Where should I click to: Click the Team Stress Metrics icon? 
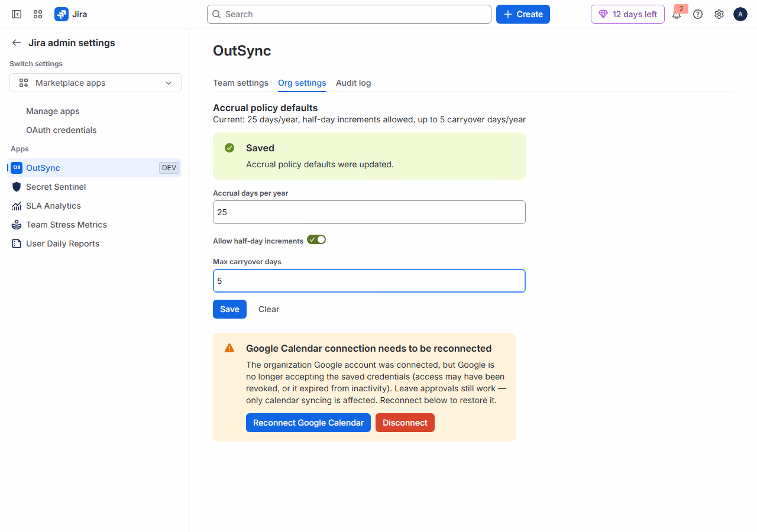tap(17, 225)
